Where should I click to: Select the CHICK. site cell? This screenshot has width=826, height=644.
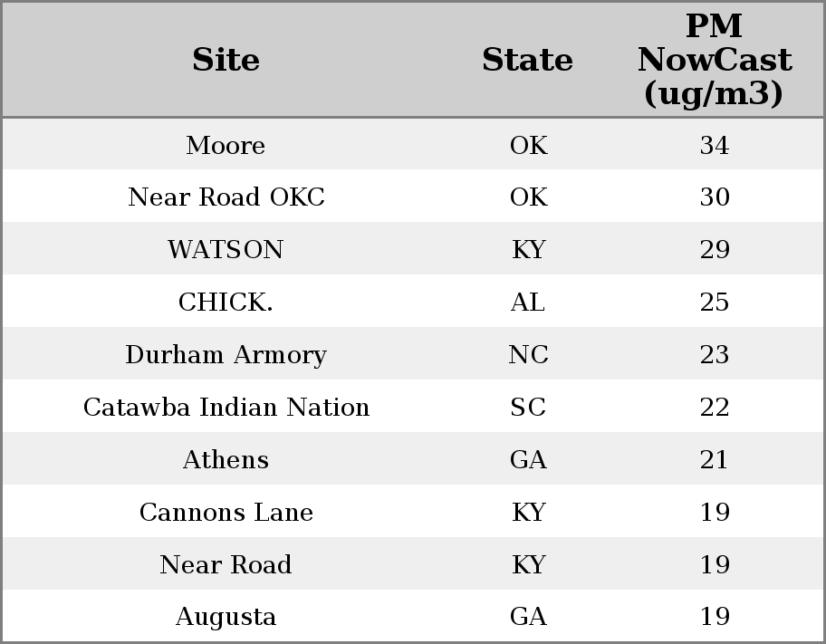(x=226, y=303)
